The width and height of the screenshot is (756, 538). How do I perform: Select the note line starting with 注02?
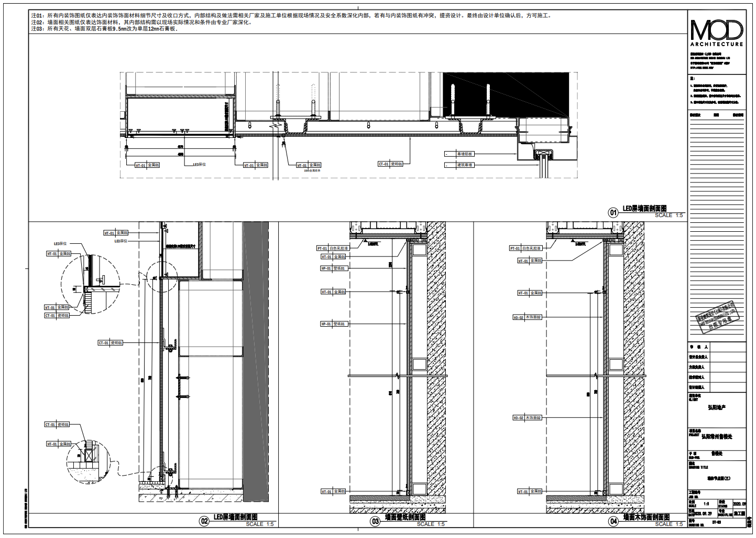[142, 23]
